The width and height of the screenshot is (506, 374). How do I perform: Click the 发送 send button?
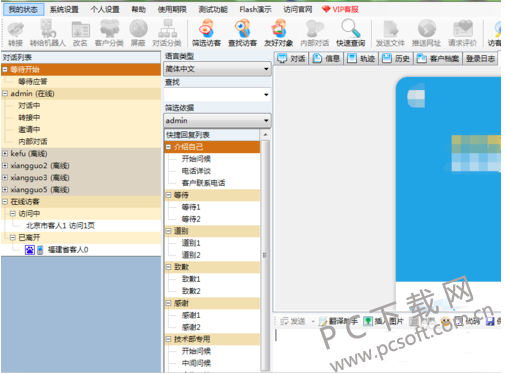(293, 321)
